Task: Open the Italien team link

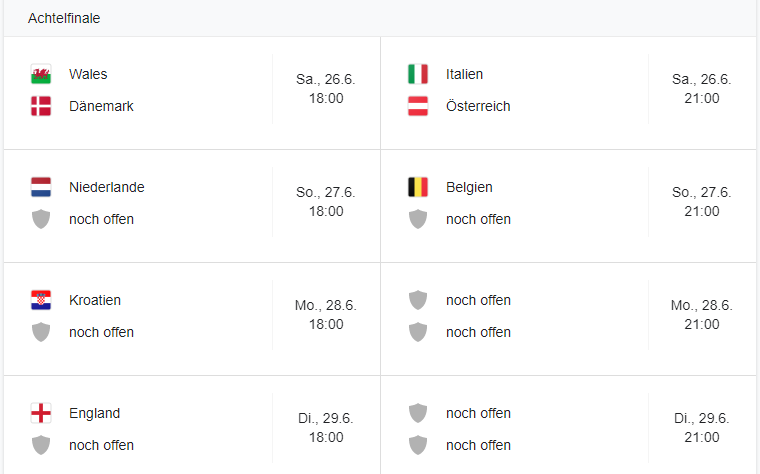Action: [x=465, y=74]
